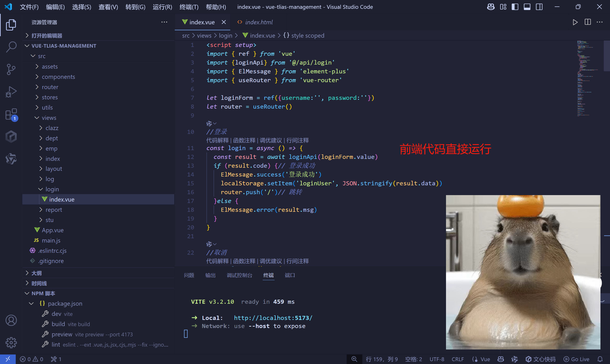Open the Accounts icon

click(x=11, y=320)
